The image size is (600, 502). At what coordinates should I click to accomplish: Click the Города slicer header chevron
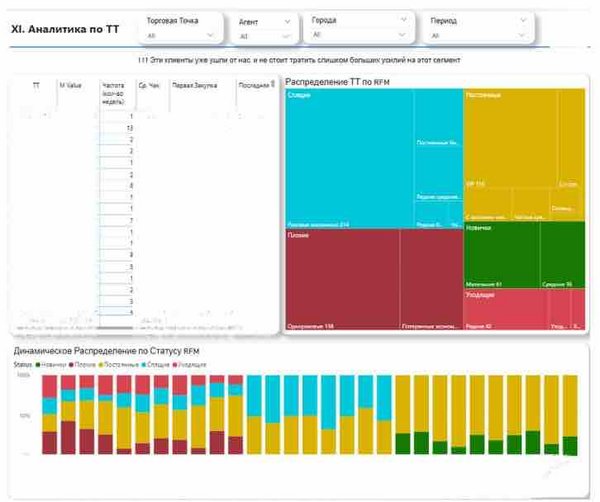coord(403,19)
